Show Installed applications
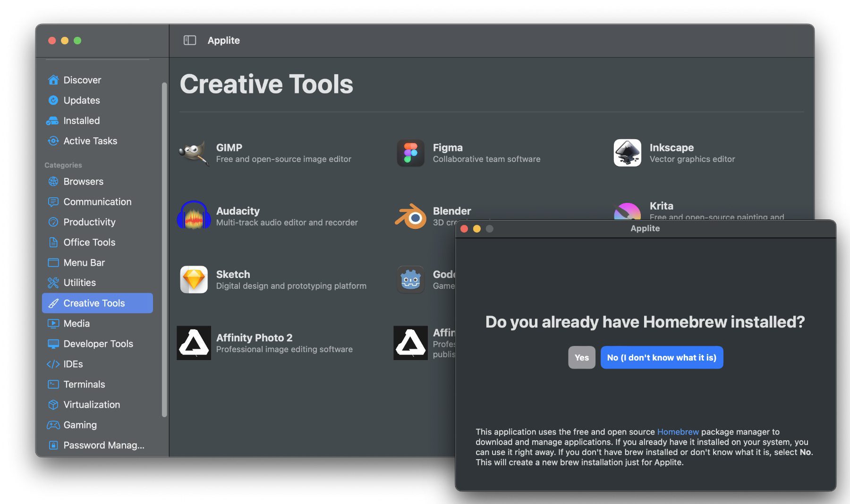The height and width of the screenshot is (504, 850). [81, 121]
